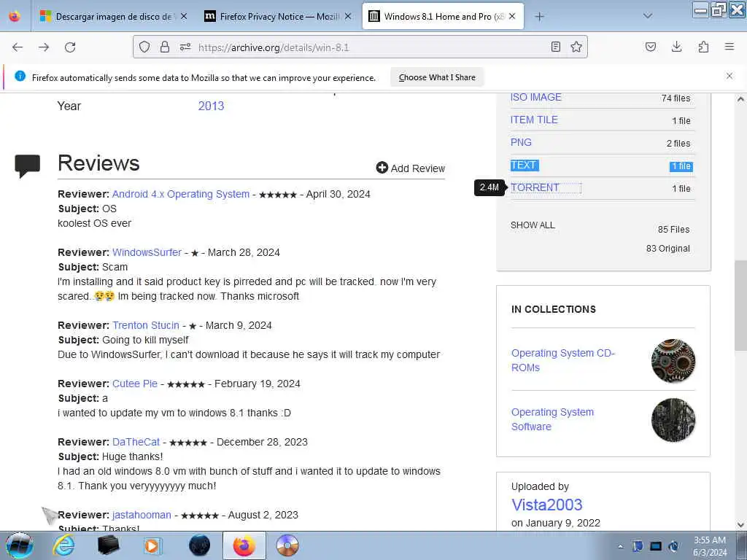This screenshot has width=747, height=560.
Task: Open the highlighted TEXT download option
Action: (x=524, y=166)
